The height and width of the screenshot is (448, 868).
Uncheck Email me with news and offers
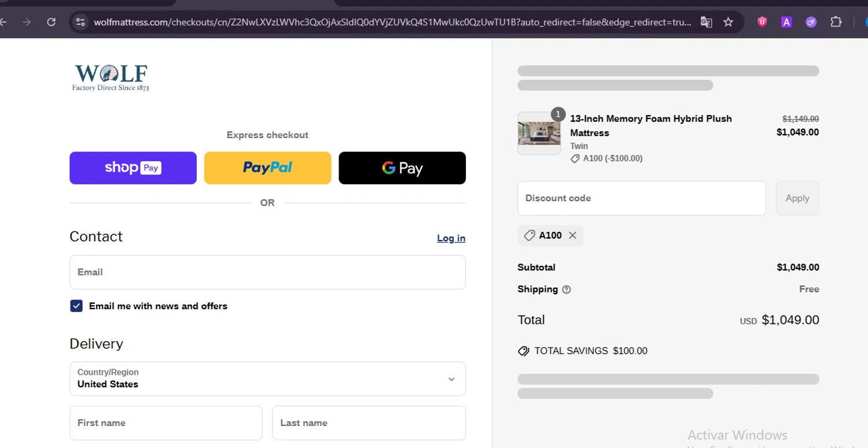click(x=76, y=306)
